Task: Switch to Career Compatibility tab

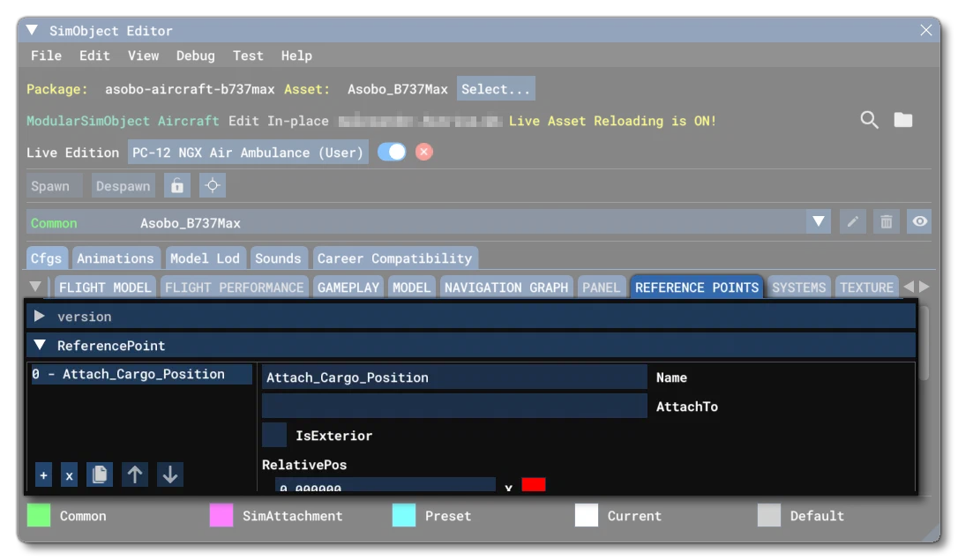Action: (x=394, y=258)
